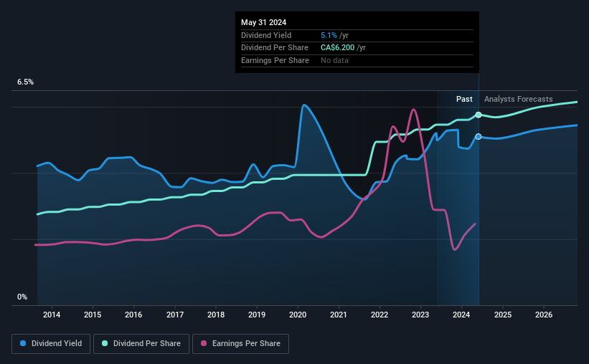Click the 6.5% y-axis label

pos(25,82)
